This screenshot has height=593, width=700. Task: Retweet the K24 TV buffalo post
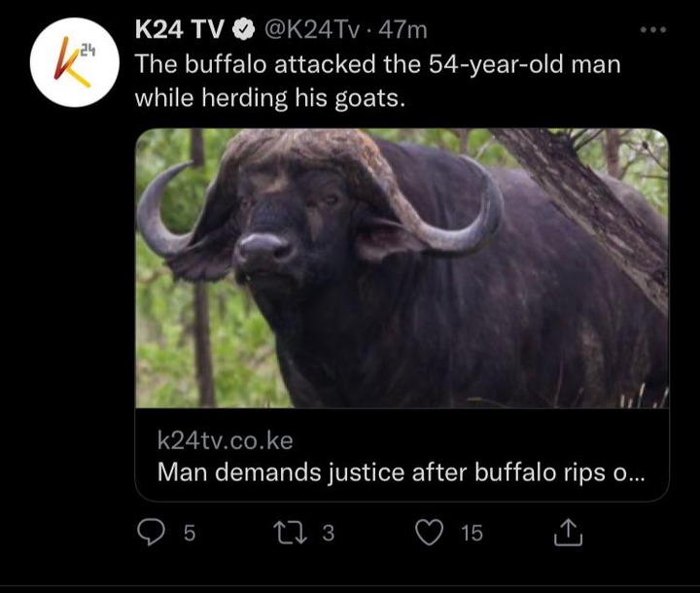pos(290,533)
